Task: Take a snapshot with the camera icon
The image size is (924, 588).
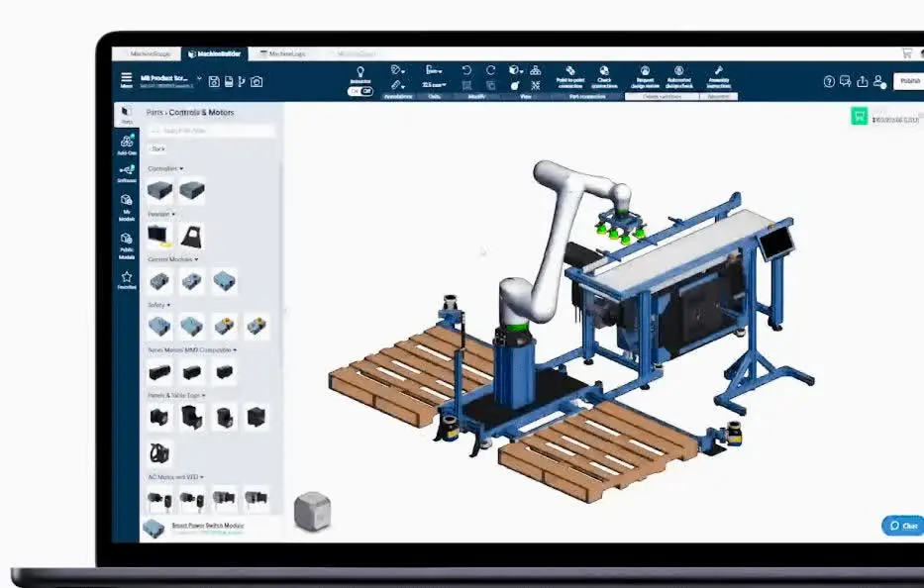Action: [x=257, y=81]
